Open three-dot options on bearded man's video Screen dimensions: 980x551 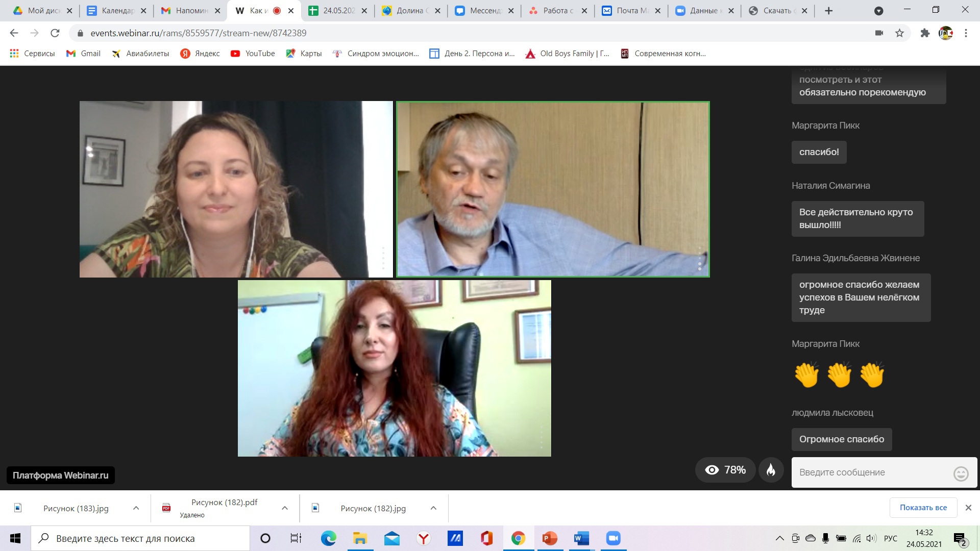coord(699,259)
